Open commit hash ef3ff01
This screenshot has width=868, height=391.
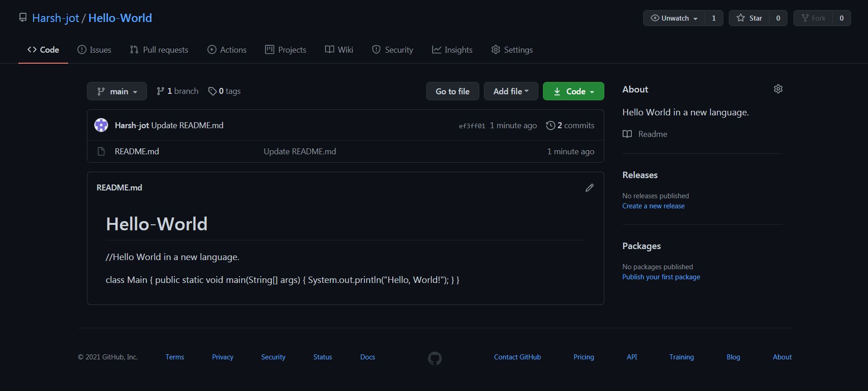[x=472, y=126]
